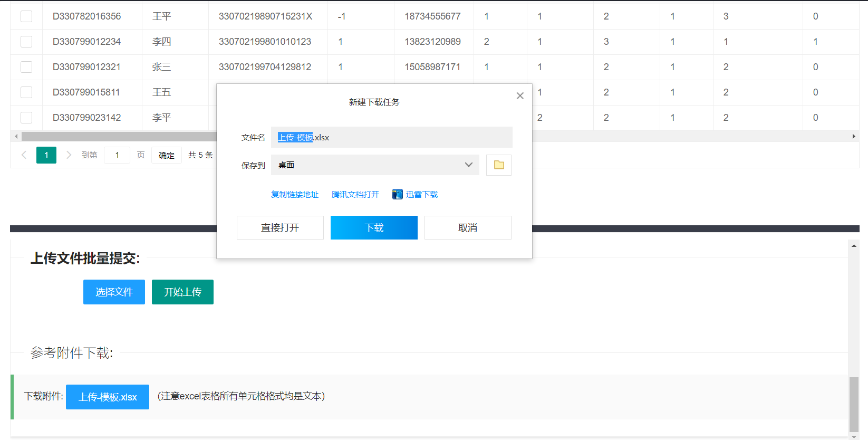Click the upload panel vertical scrollbar thumb

[854, 405]
